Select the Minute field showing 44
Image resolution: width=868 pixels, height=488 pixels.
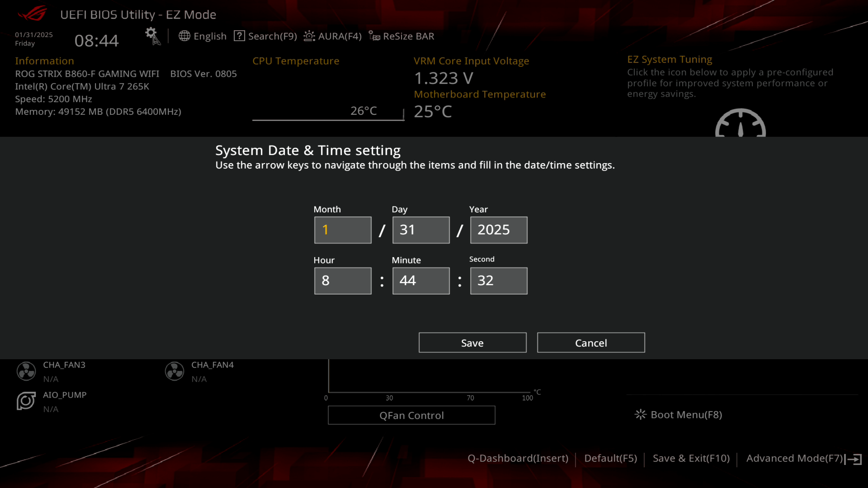pyautogui.click(x=420, y=281)
